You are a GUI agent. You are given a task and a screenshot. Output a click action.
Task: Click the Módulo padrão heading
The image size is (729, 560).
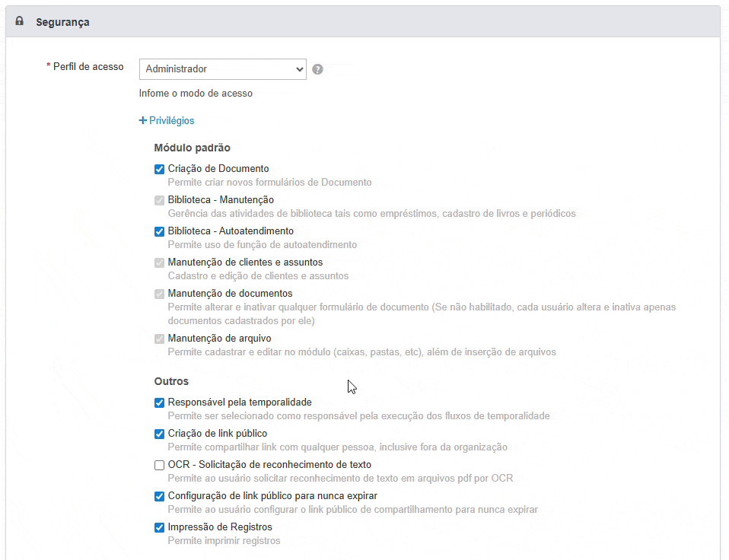[192, 148]
